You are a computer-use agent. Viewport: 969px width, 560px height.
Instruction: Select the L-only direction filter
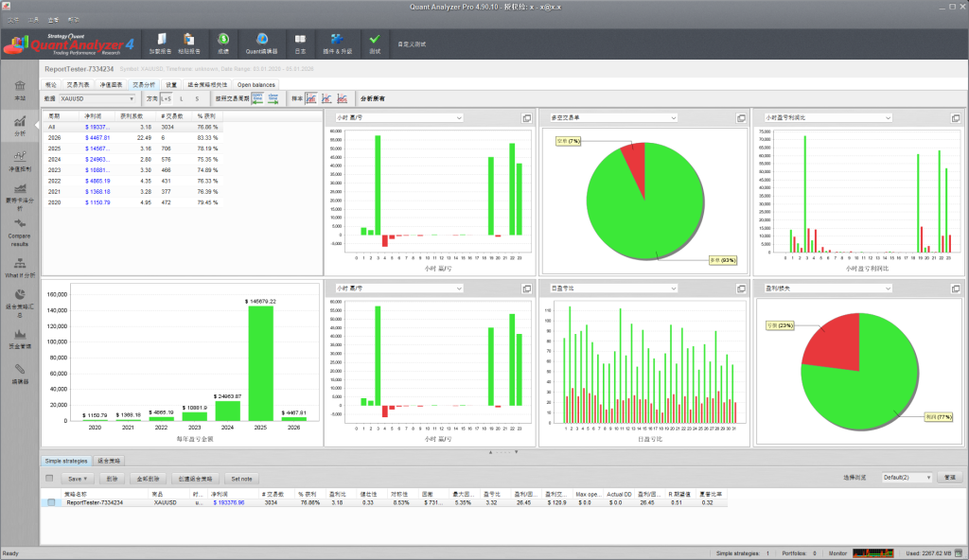(x=179, y=98)
